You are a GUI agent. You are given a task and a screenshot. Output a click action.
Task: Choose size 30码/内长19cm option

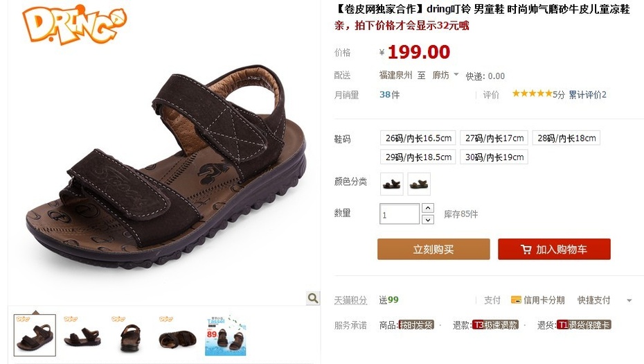point(494,157)
